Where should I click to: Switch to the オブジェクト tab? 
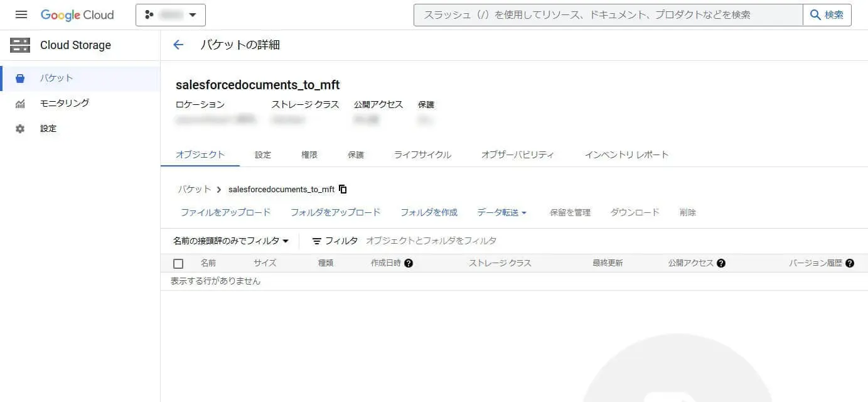pos(200,155)
